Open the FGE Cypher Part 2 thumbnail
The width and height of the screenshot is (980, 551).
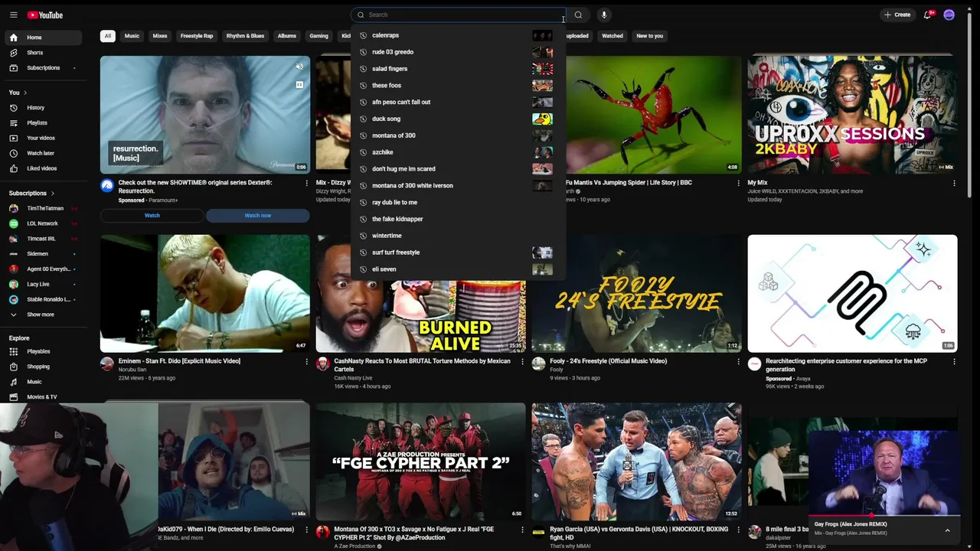click(421, 461)
